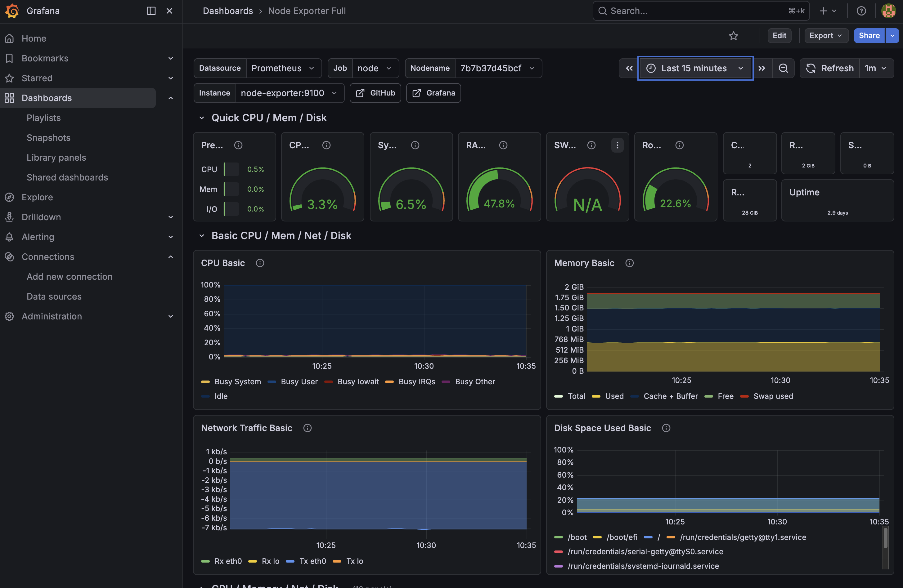Click the Share button
The height and width of the screenshot is (588, 903).
[869, 36]
